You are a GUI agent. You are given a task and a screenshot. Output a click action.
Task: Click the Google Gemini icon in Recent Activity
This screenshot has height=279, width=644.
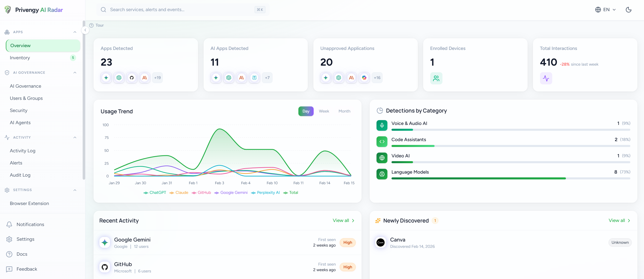(105, 243)
